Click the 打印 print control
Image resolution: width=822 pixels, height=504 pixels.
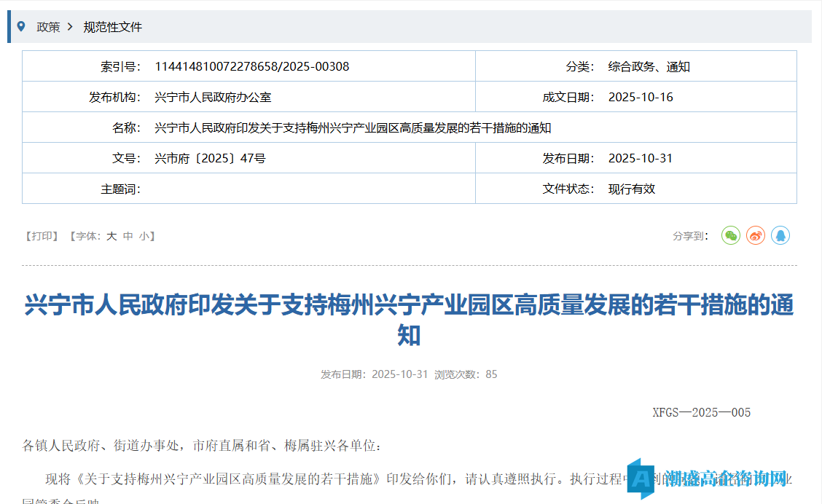[x=41, y=235]
